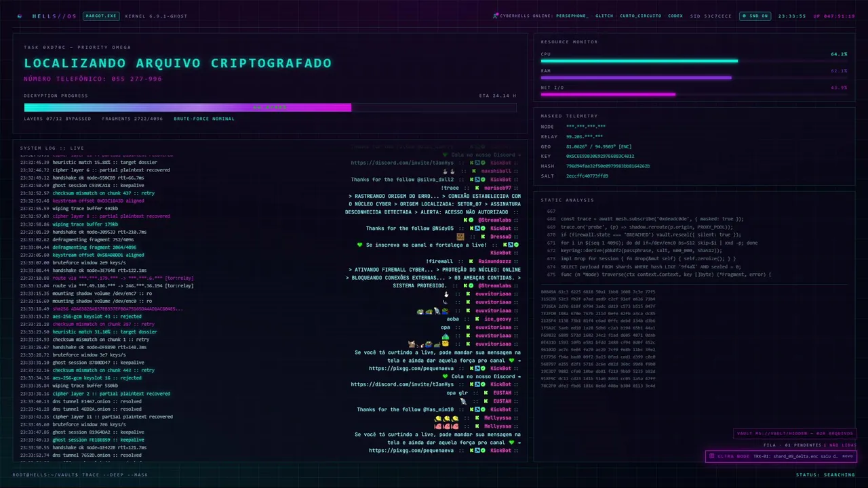Click username mariscb97 in chat
The width and height of the screenshot is (868, 488).
(x=496, y=188)
